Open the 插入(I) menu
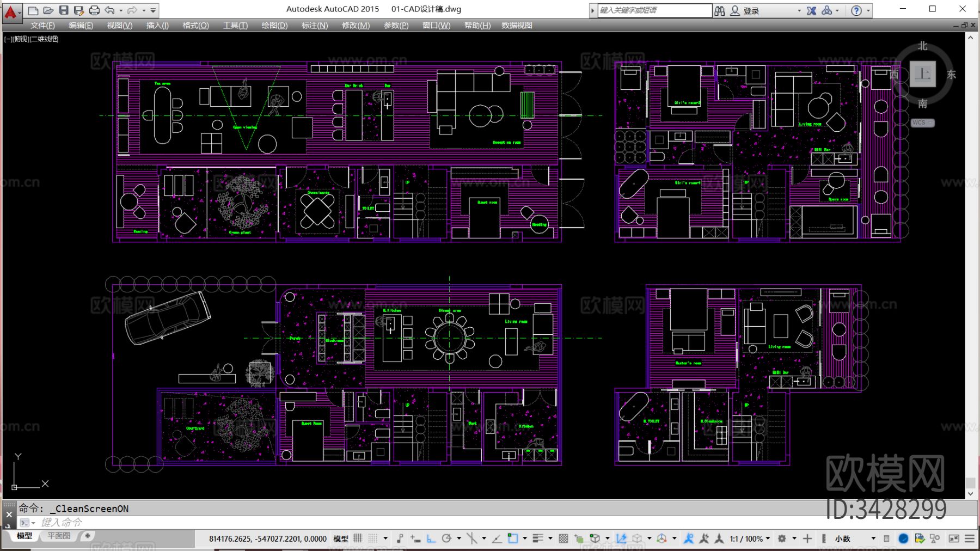 click(157, 26)
